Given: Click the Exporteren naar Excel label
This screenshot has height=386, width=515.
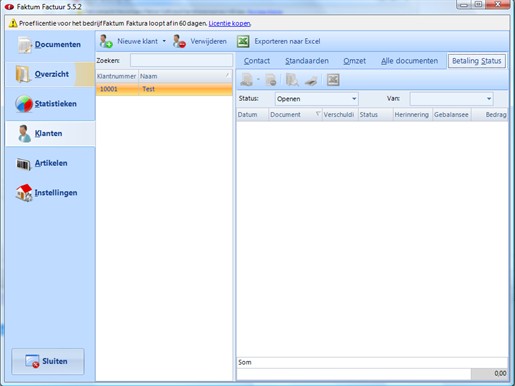Looking at the screenshot, I should [287, 41].
